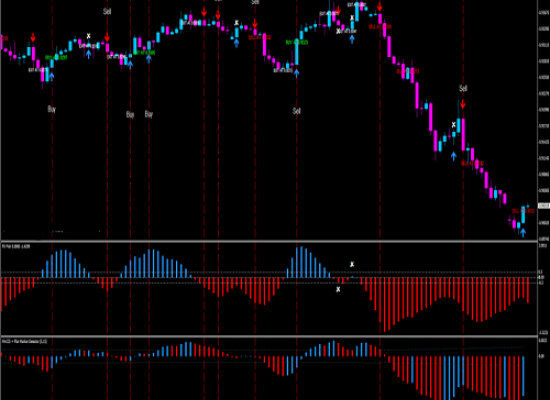Click the MACD + Flat Market Detector indicator title
Image resolution: width=550 pixels, height=400 pixels.
coord(24,341)
